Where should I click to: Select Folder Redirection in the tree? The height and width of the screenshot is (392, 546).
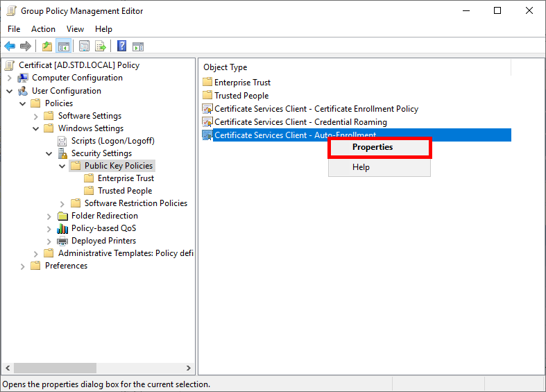[104, 216]
